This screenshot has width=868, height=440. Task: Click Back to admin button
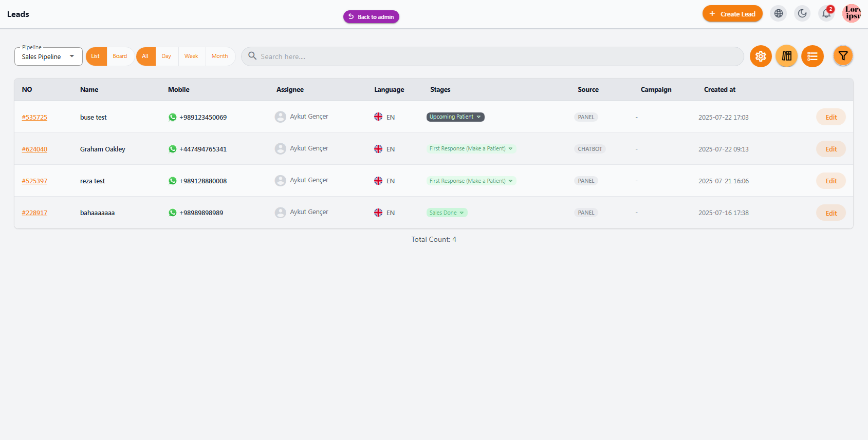(x=371, y=17)
